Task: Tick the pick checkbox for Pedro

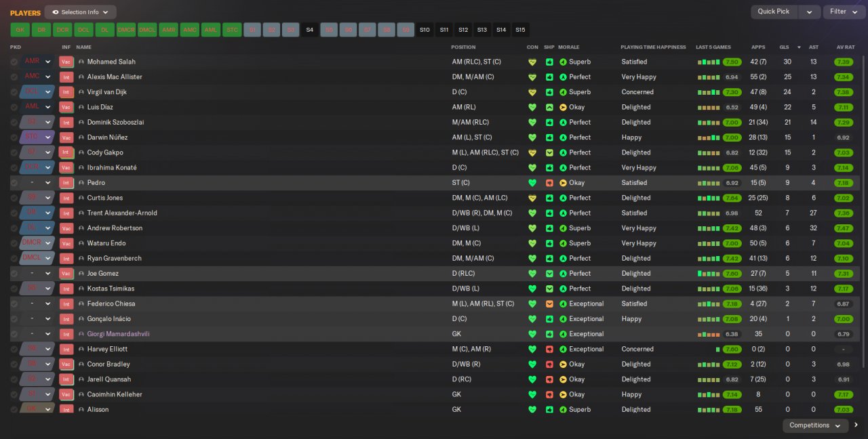Action: (x=14, y=183)
